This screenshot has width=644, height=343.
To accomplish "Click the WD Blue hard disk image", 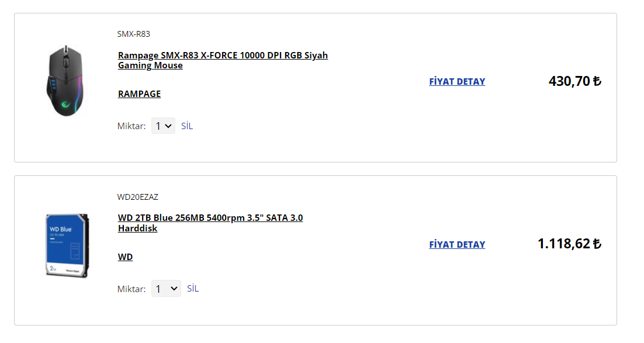I will (x=67, y=245).
